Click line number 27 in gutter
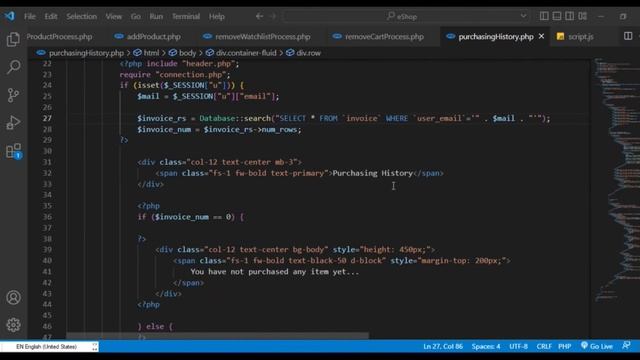The height and width of the screenshot is (360, 640). [47, 118]
